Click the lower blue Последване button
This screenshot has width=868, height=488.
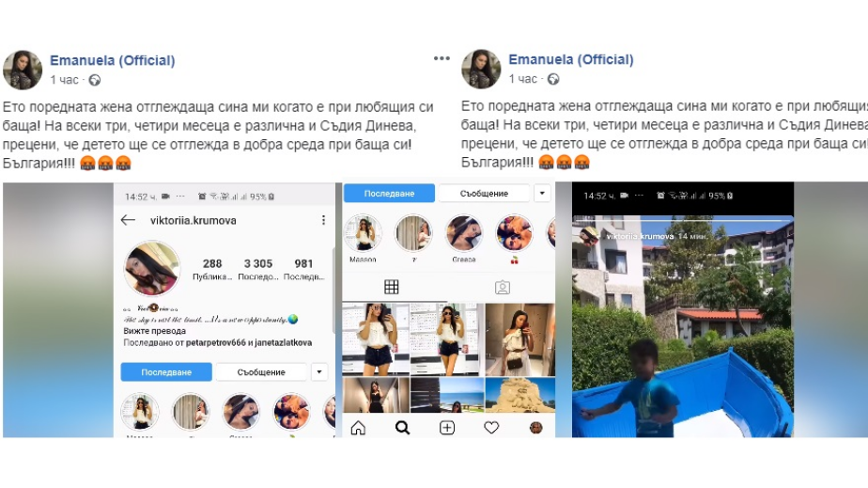(166, 371)
